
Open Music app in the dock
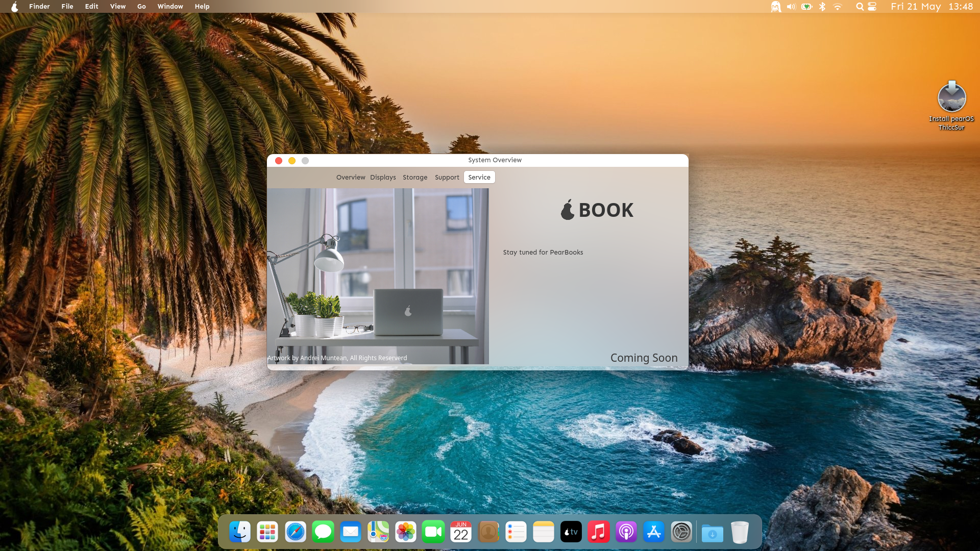[599, 532]
